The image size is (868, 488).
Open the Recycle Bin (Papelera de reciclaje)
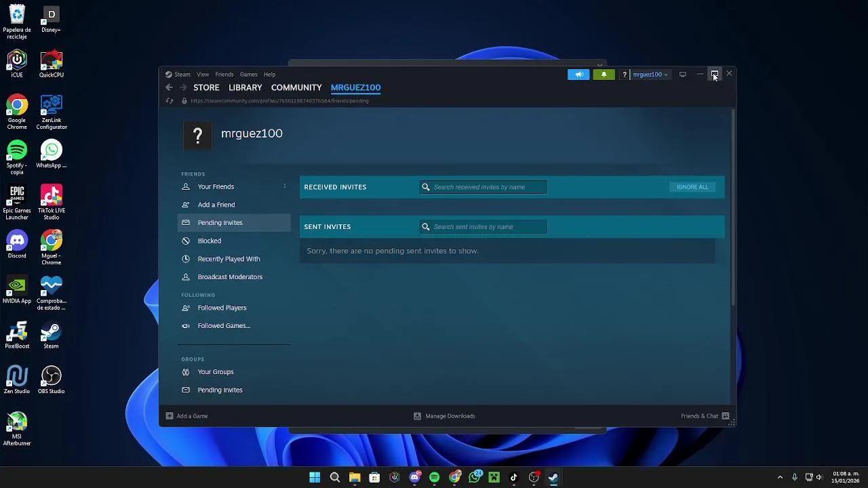[17, 22]
